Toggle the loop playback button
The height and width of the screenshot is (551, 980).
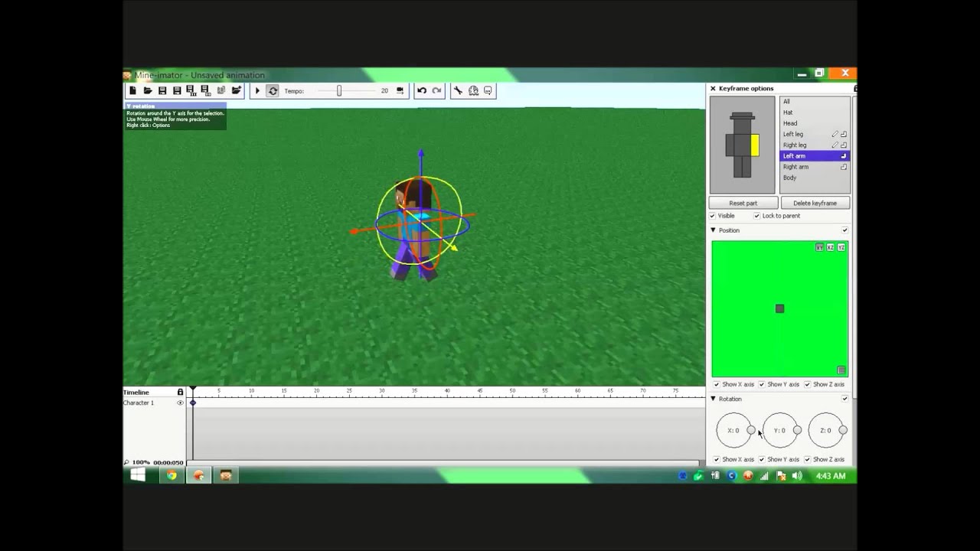click(x=273, y=90)
